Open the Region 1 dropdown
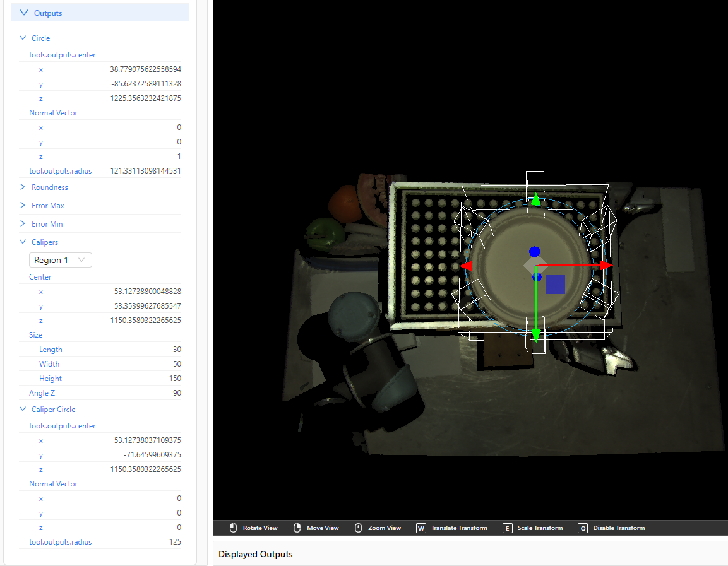 (61, 260)
